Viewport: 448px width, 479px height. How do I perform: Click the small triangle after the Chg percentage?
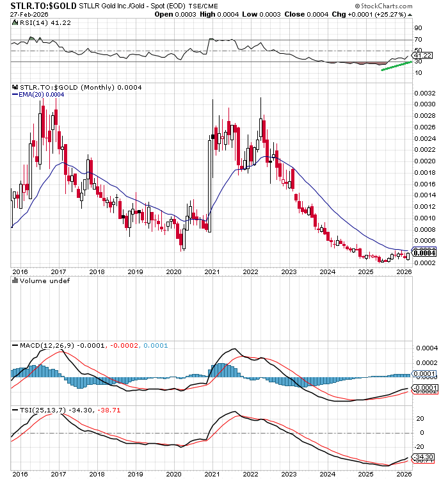click(410, 15)
